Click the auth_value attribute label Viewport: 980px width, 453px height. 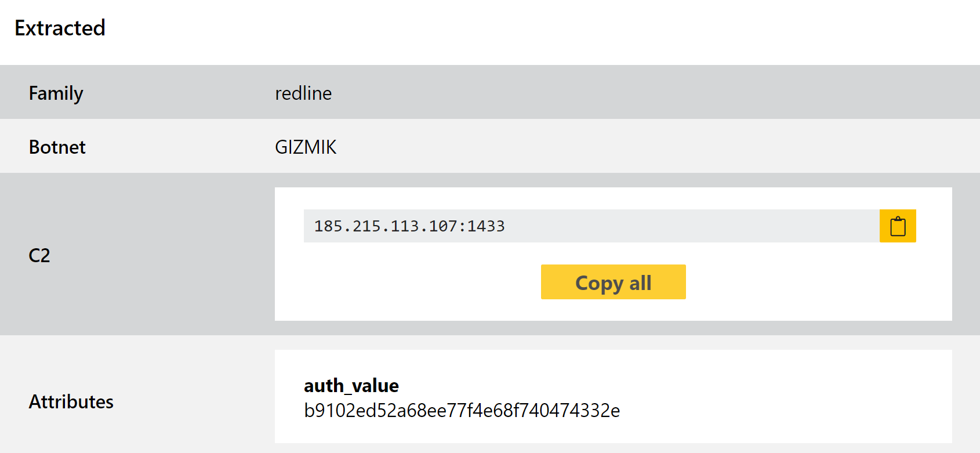pos(351,386)
